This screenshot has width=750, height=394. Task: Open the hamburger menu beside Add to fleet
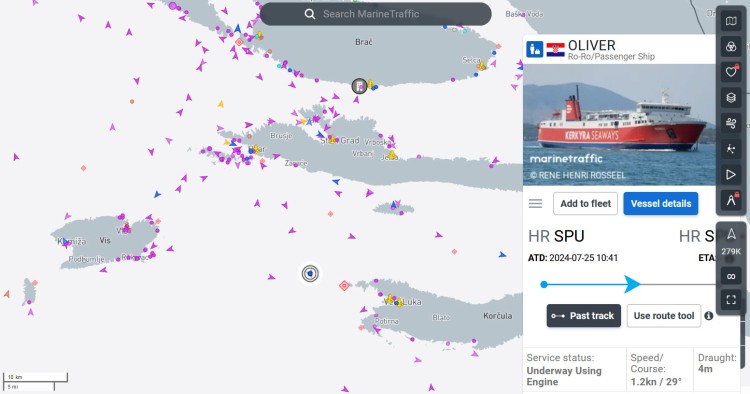coord(535,204)
